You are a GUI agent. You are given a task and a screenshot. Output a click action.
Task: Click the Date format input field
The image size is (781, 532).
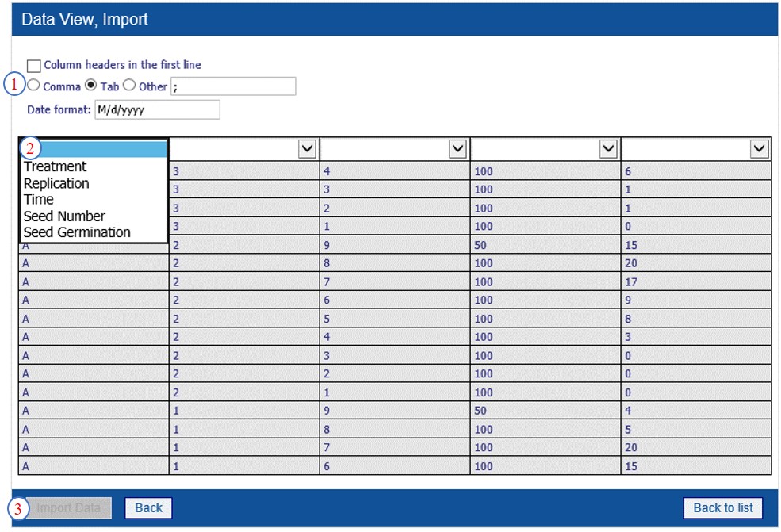(156, 109)
